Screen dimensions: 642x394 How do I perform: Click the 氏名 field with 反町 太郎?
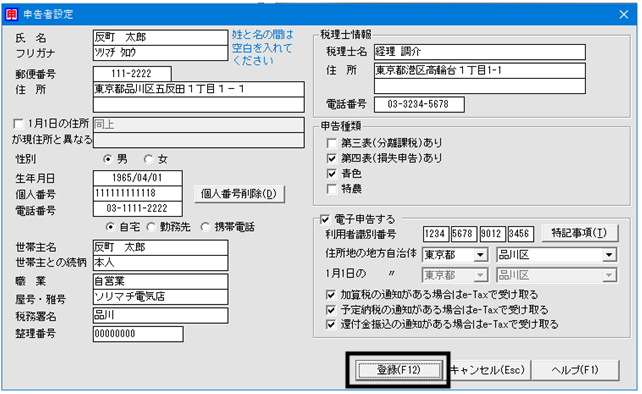pos(160,37)
